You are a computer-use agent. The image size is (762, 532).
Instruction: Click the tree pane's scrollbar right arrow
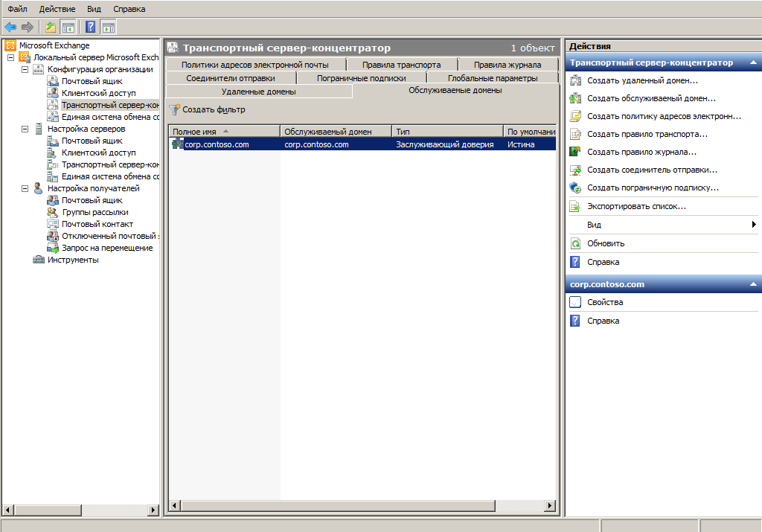[x=153, y=510]
